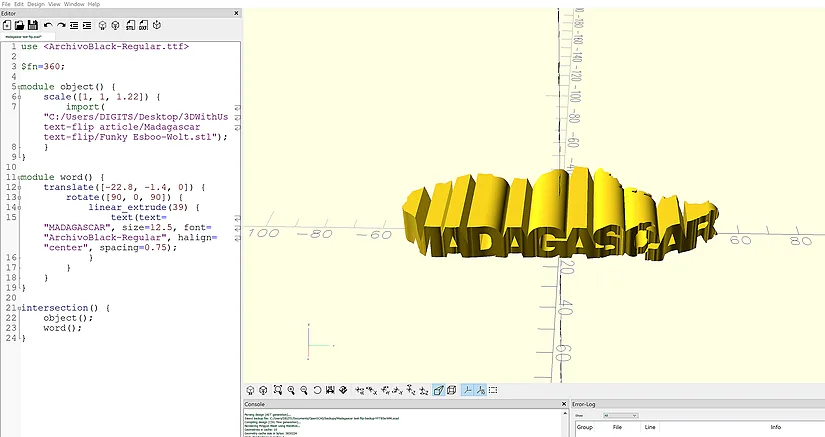Screen dimensions: 825x437
Task: Toggle Perspective projection in viewport toolbar
Action: coord(438,390)
